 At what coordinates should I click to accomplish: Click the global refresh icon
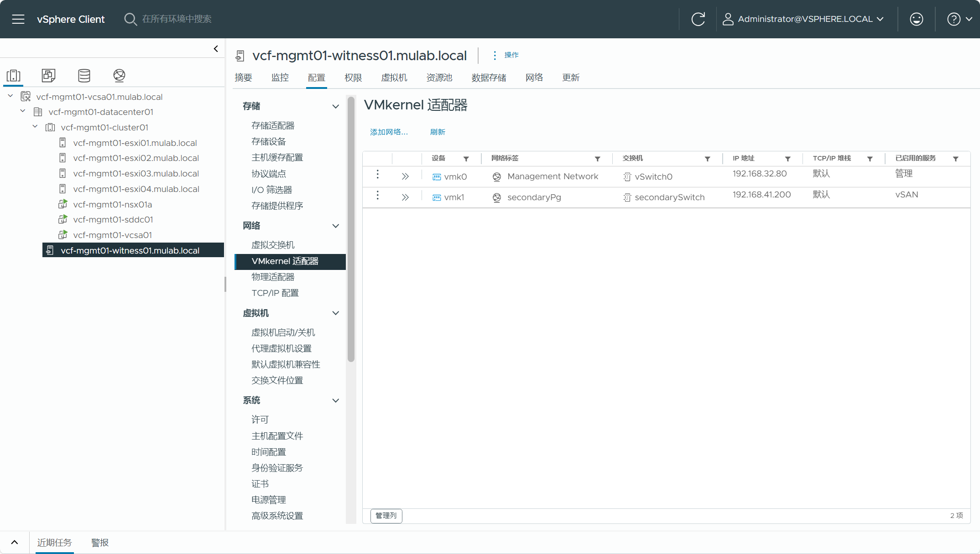click(x=698, y=19)
